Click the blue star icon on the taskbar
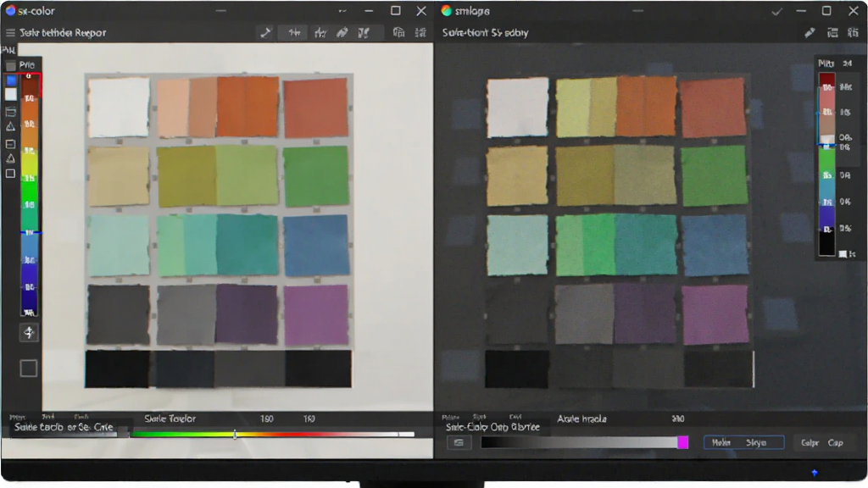Screen dimensions: 868x488 (x=815, y=473)
